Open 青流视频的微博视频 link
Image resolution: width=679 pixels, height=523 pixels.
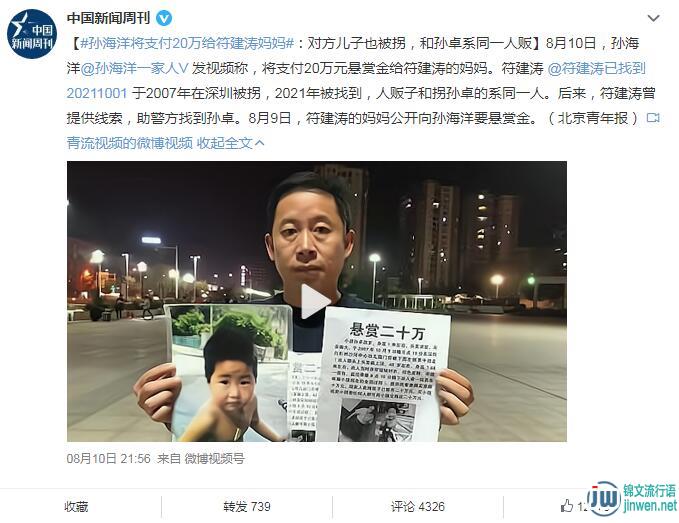click(x=129, y=143)
